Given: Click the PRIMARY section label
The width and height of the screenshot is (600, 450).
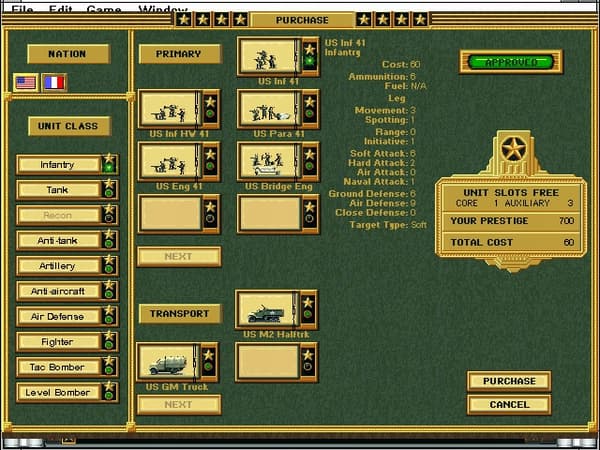Looking at the screenshot, I should 179,54.
